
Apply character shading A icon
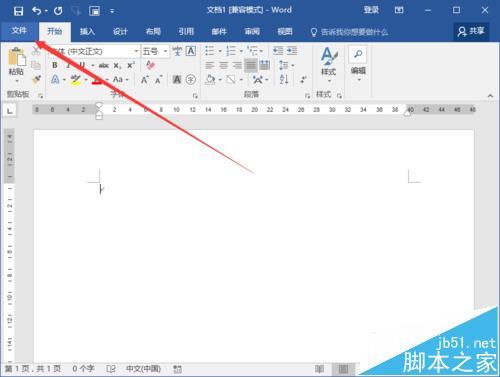(177, 79)
